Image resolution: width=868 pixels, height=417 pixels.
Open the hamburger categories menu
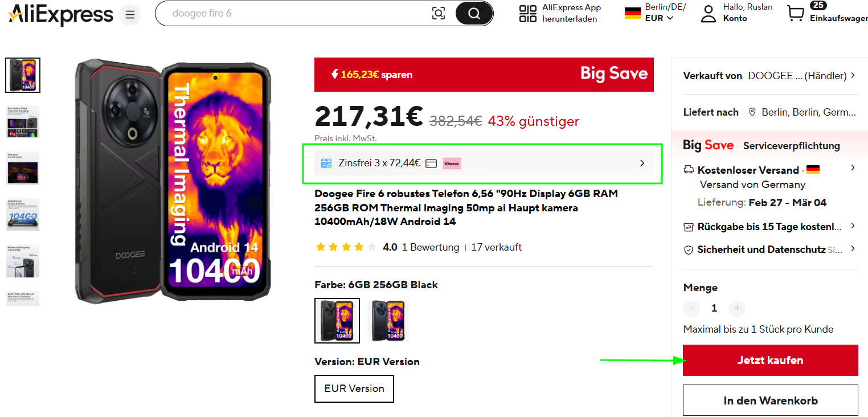[x=130, y=14]
